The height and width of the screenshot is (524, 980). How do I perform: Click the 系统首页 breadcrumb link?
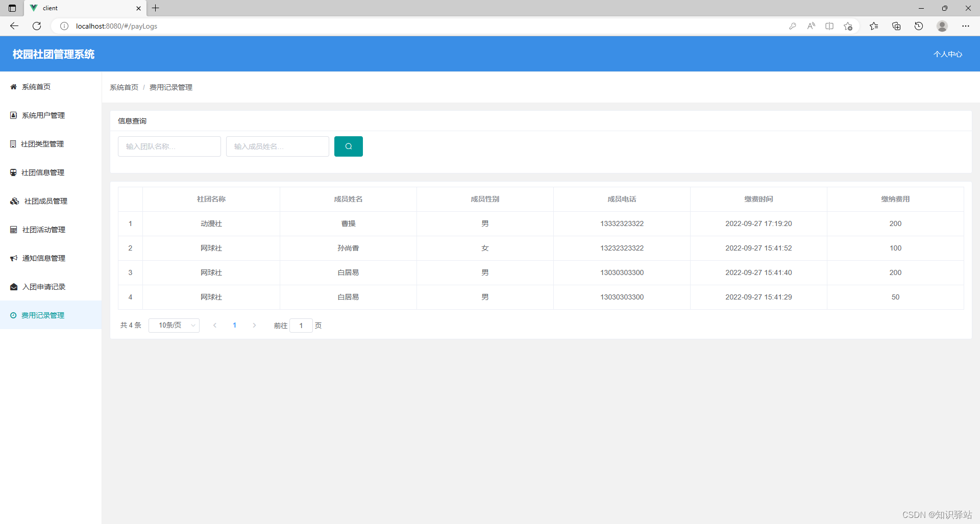click(124, 87)
